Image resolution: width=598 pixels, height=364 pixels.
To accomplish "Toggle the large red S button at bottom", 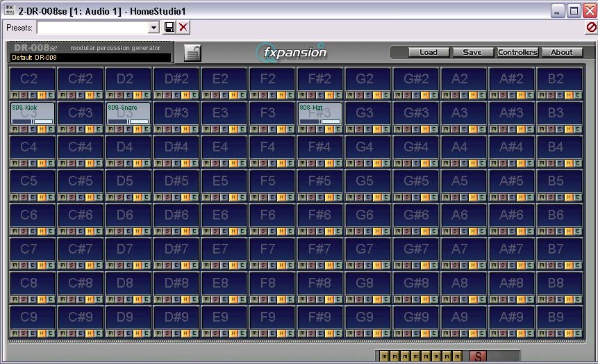I will pyautogui.click(x=478, y=356).
